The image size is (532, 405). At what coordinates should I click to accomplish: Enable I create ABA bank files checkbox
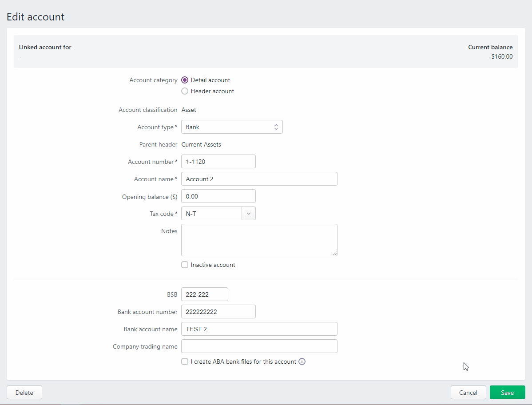click(x=185, y=361)
